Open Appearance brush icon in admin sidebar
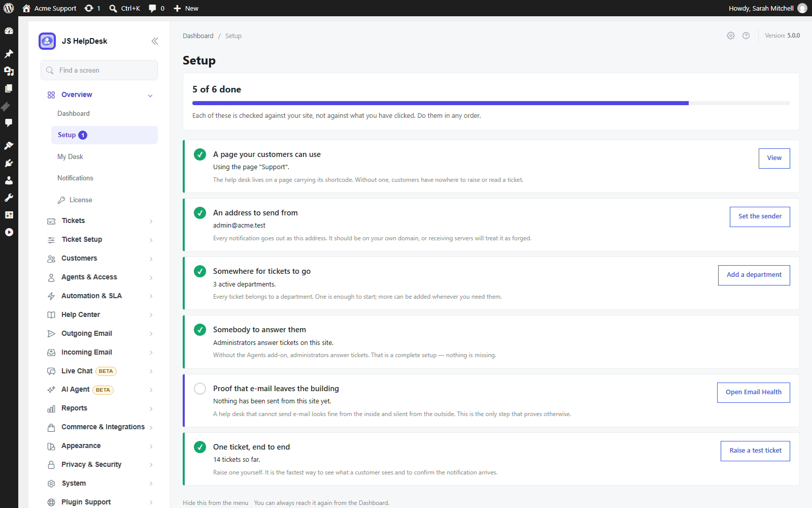Viewport: 812px width, 508px height. pos(9,146)
